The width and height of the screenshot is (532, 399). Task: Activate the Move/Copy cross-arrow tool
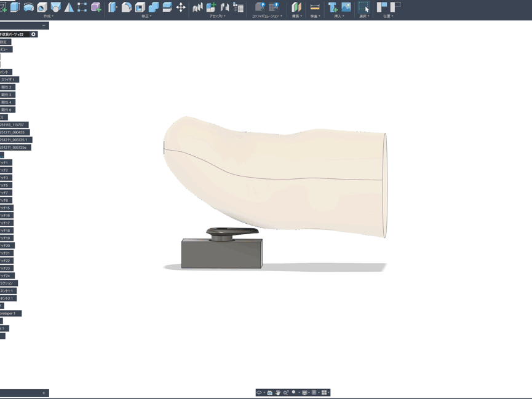pos(181,7)
